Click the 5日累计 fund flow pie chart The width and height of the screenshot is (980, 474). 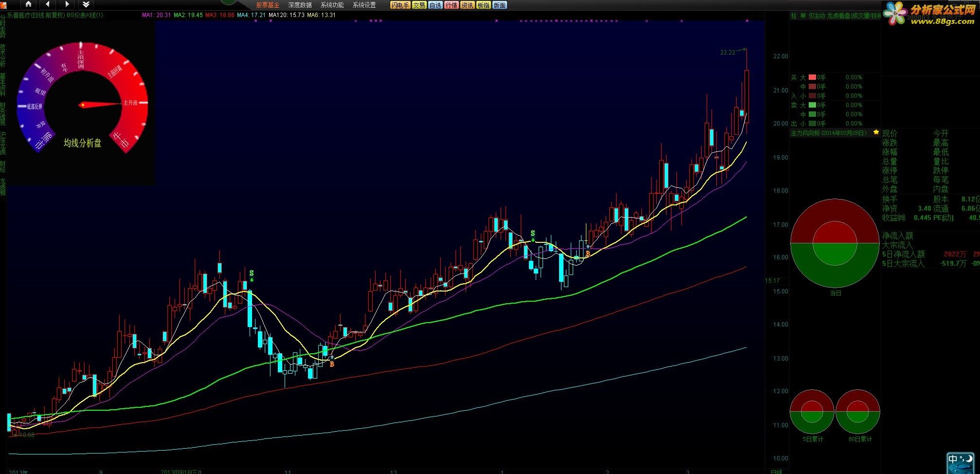coord(812,412)
